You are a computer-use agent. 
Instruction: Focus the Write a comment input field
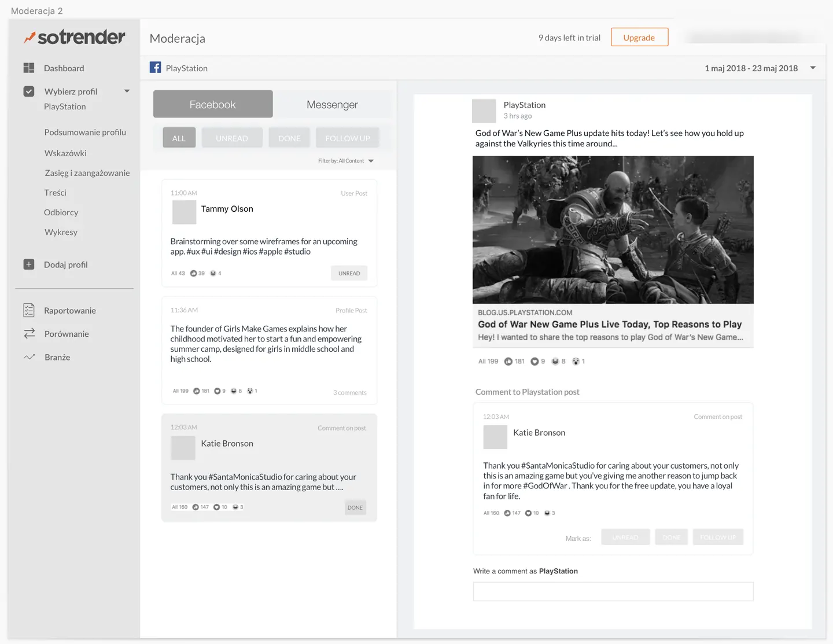pos(613,591)
